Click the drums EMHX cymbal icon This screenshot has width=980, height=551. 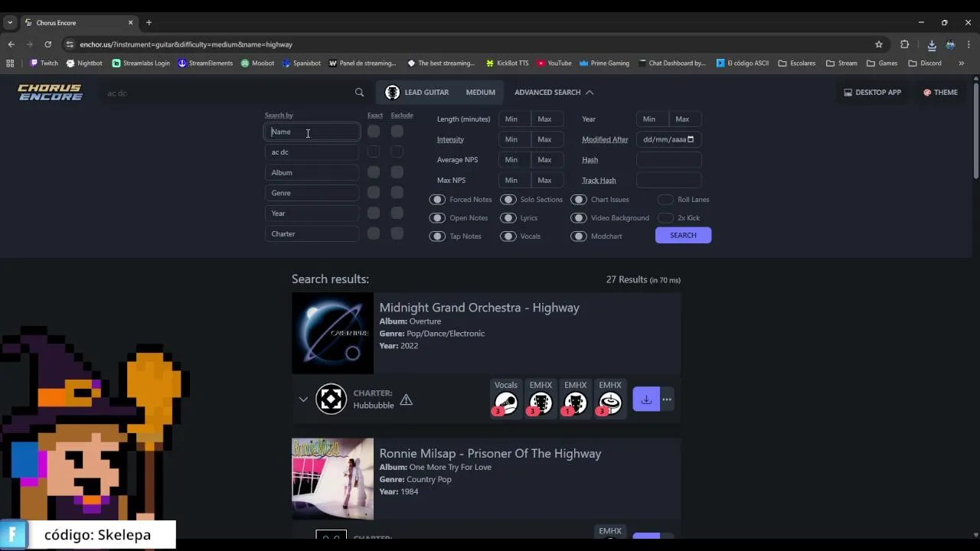pyautogui.click(x=610, y=403)
